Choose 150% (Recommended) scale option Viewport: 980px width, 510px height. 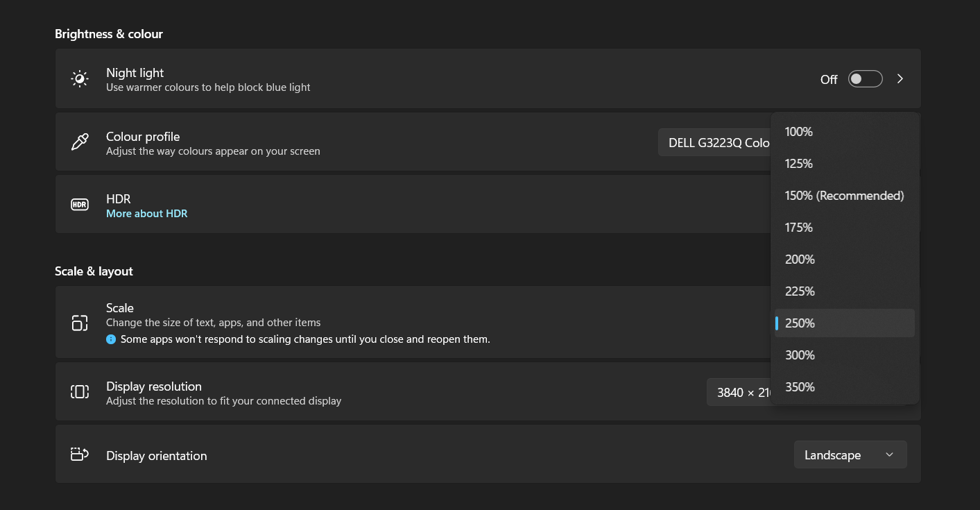click(x=844, y=196)
